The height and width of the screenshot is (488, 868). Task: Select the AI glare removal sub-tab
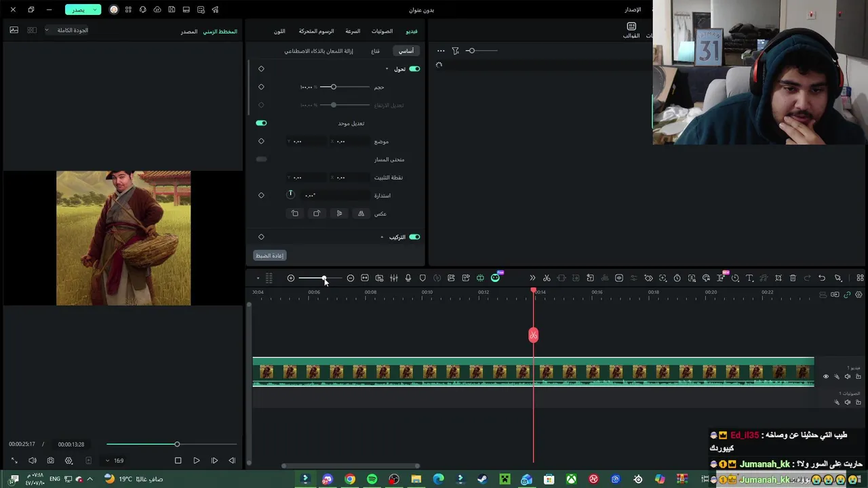point(319,51)
